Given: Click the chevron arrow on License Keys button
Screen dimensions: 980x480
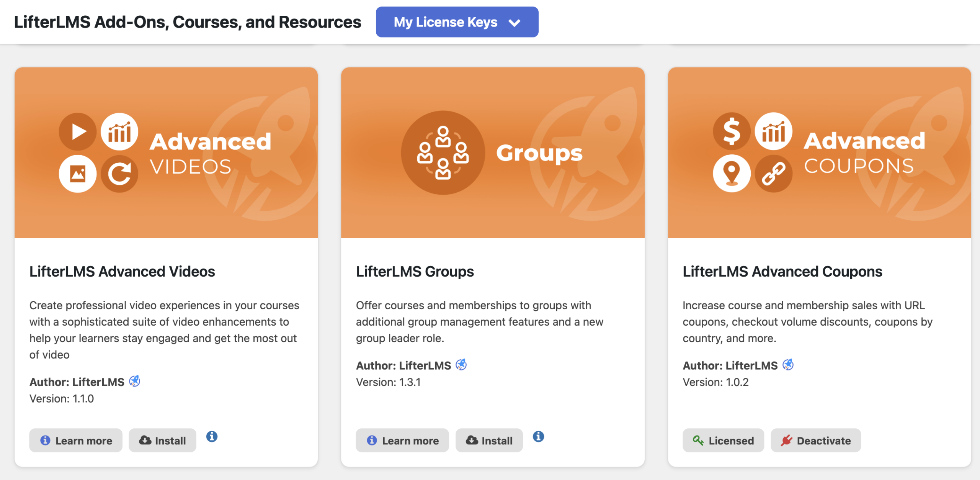Looking at the screenshot, I should coord(514,23).
